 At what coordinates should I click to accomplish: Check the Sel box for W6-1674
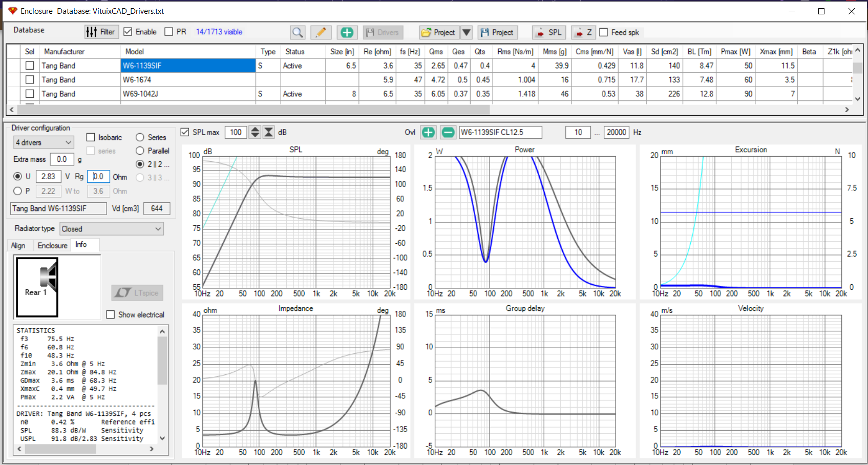[x=30, y=80]
